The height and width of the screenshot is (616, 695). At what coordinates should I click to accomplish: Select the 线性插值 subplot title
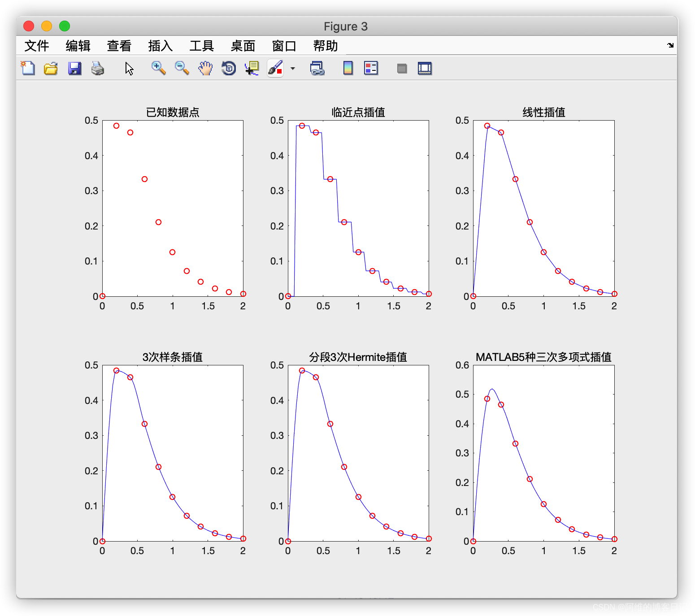pos(544,112)
